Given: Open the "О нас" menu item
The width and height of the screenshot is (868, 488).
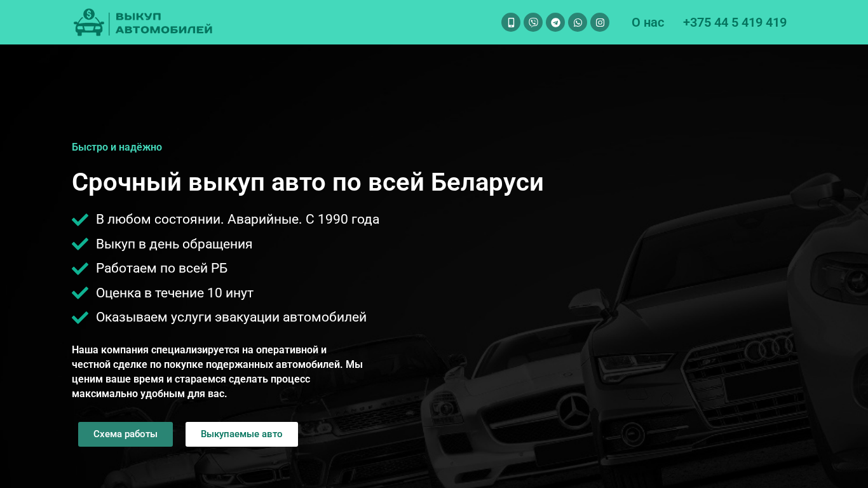Looking at the screenshot, I should coord(648,22).
